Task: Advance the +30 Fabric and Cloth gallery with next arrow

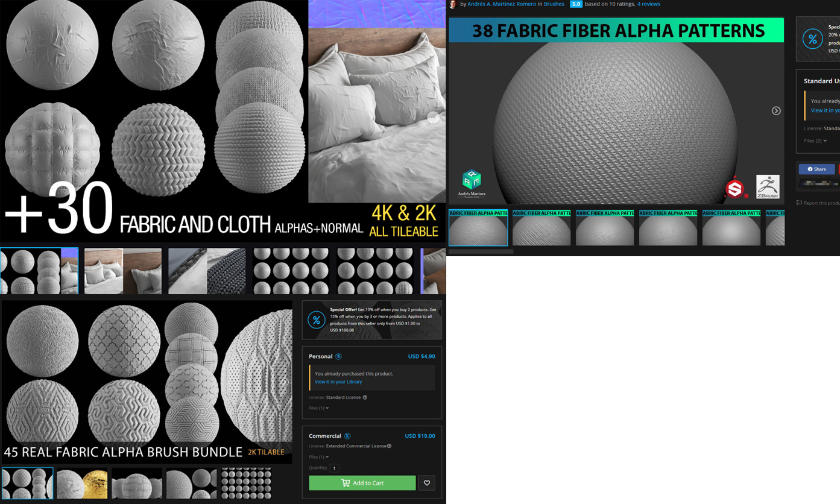Action: point(433,118)
